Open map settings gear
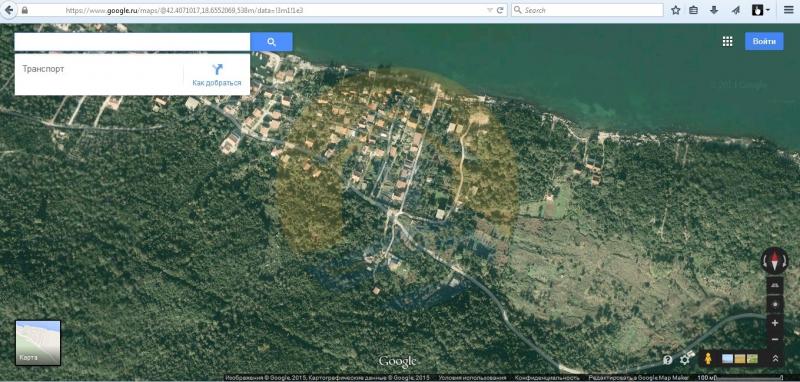The width and height of the screenshot is (800, 382). (x=684, y=360)
